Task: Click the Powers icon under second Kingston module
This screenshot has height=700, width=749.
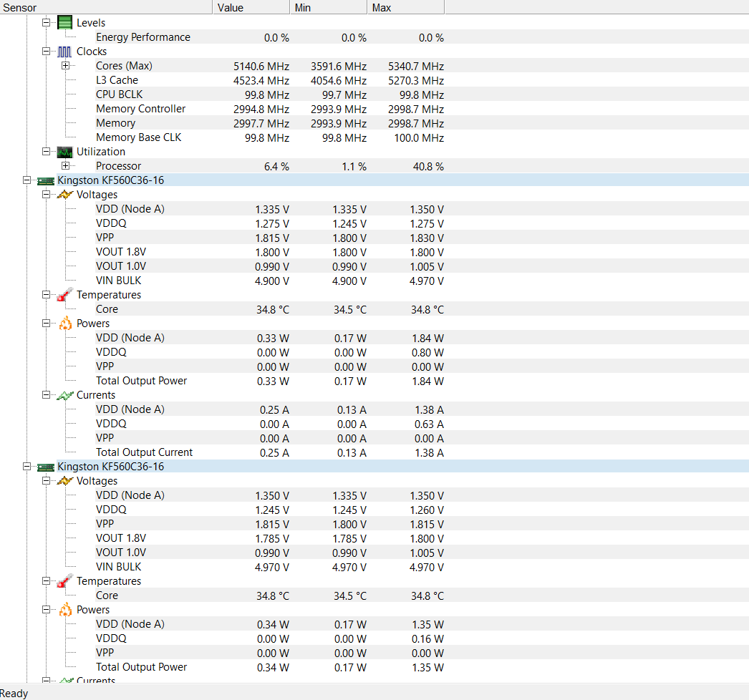Action: (x=64, y=609)
